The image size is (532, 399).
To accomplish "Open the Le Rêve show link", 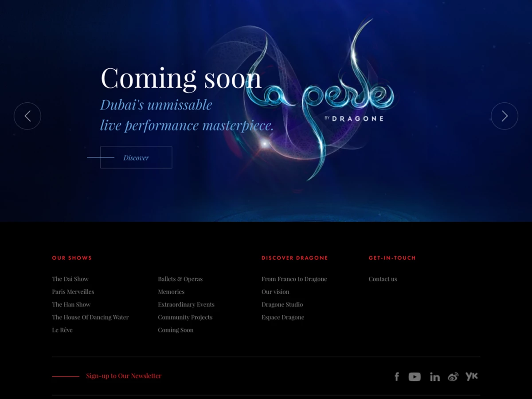I will pyautogui.click(x=62, y=330).
